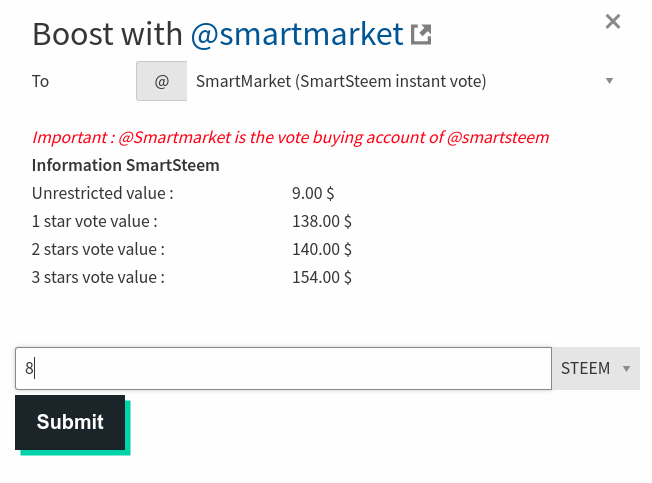Click the small arrow on the recipient selector
Screen dimensions: 652x483
coord(609,81)
